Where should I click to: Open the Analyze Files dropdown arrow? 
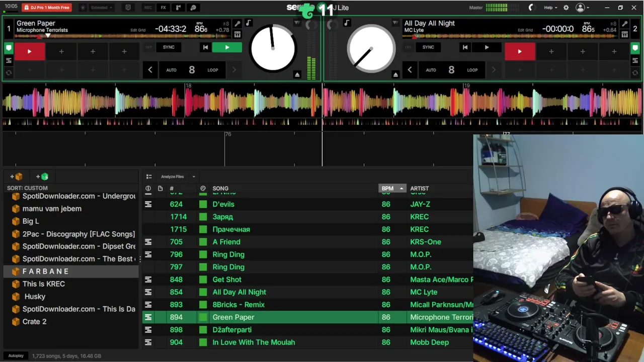pyautogui.click(x=194, y=176)
